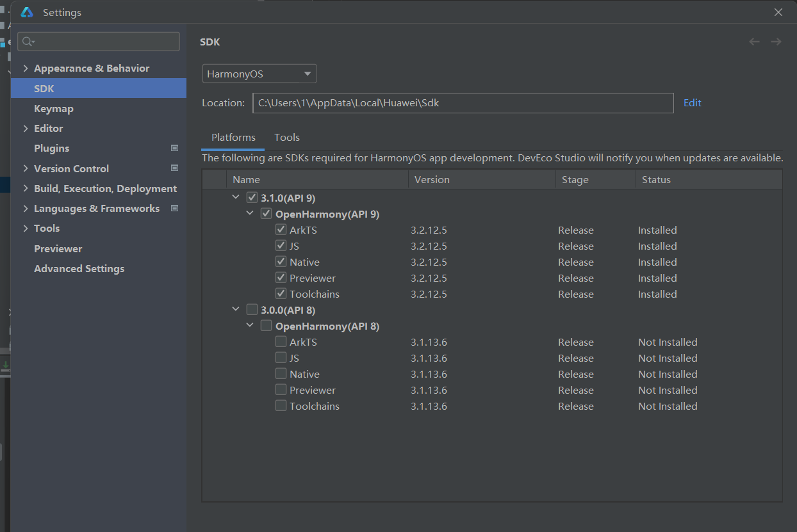Viewport: 797px width, 532px height.
Task: Click version 3.2.12.5 in the JS row
Action: click(429, 246)
